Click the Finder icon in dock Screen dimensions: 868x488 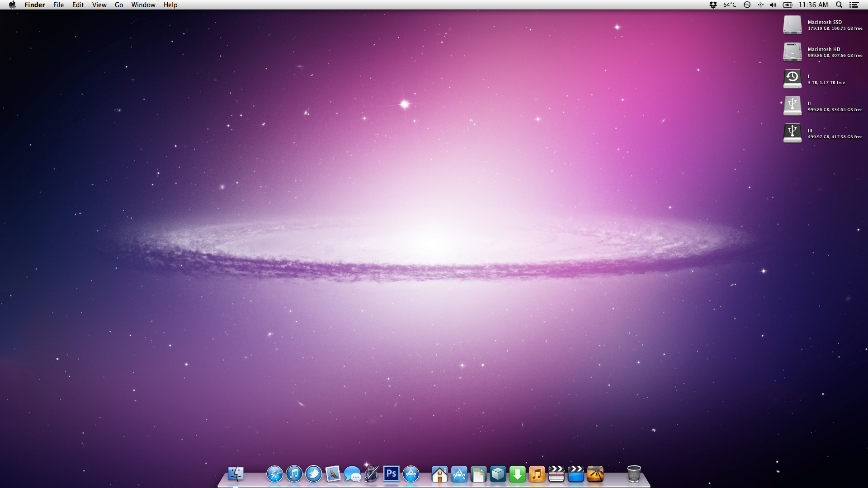pyautogui.click(x=236, y=474)
